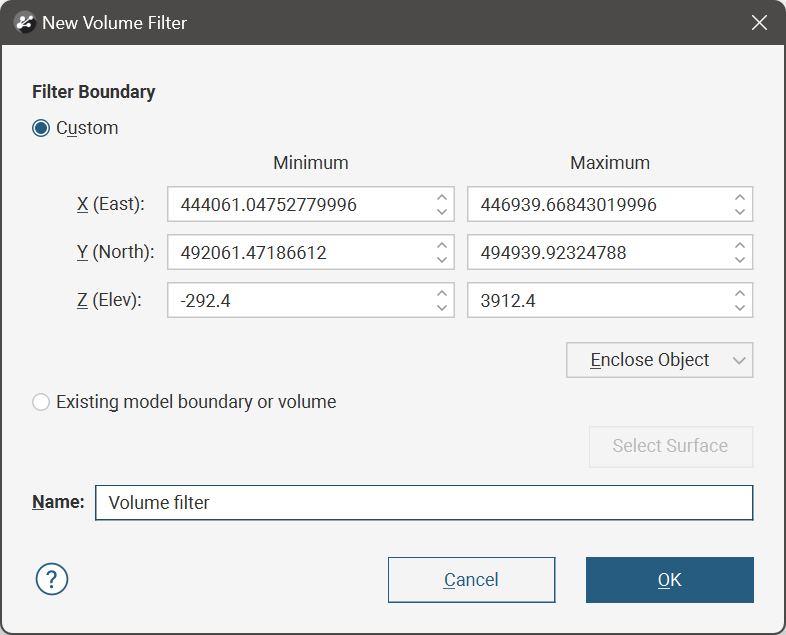Decrease the Z (Elev) maximum value
This screenshot has width=786, height=635.
pyautogui.click(x=739, y=308)
